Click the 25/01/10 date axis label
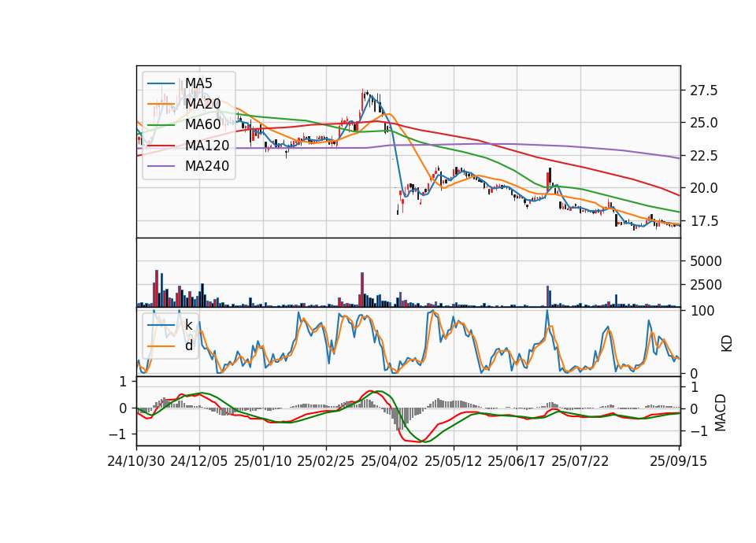756x543 pixels. click(x=263, y=461)
